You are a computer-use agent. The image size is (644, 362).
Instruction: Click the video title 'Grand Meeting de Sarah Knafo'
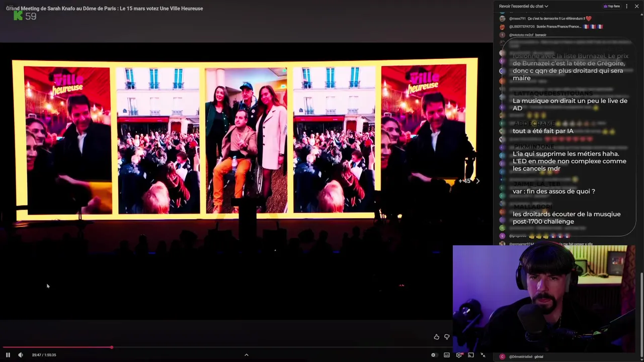105,8
